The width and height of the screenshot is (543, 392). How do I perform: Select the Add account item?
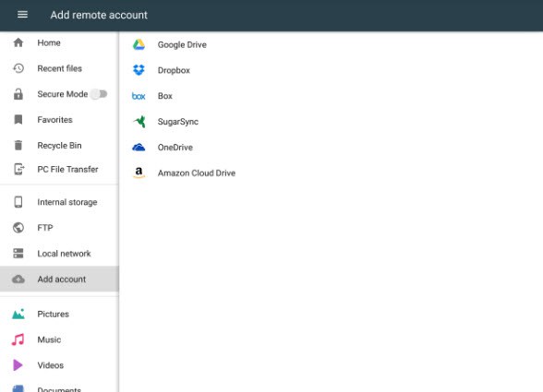tap(59, 279)
